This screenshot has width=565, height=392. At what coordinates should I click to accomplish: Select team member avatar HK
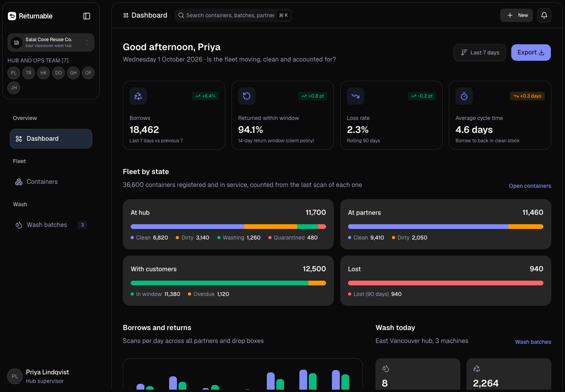pyautogui.click(x=44, y=73)
